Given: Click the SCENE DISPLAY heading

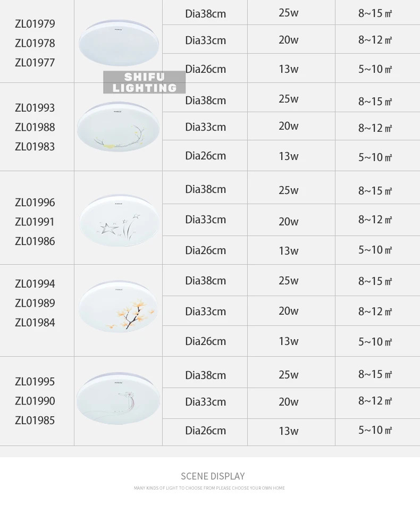Looking at the screenshot, I should 213,476.
